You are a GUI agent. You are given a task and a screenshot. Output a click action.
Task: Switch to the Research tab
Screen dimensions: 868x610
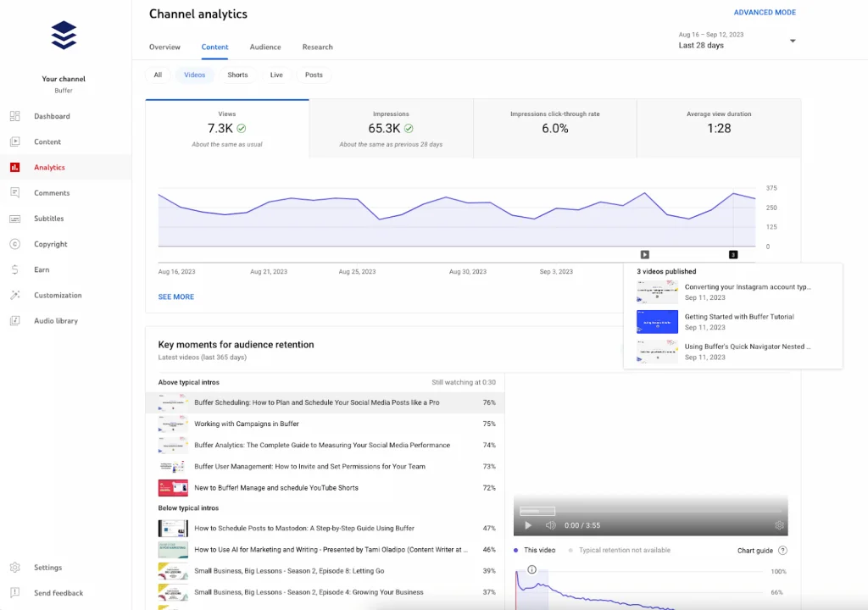(x=317, y=47)
